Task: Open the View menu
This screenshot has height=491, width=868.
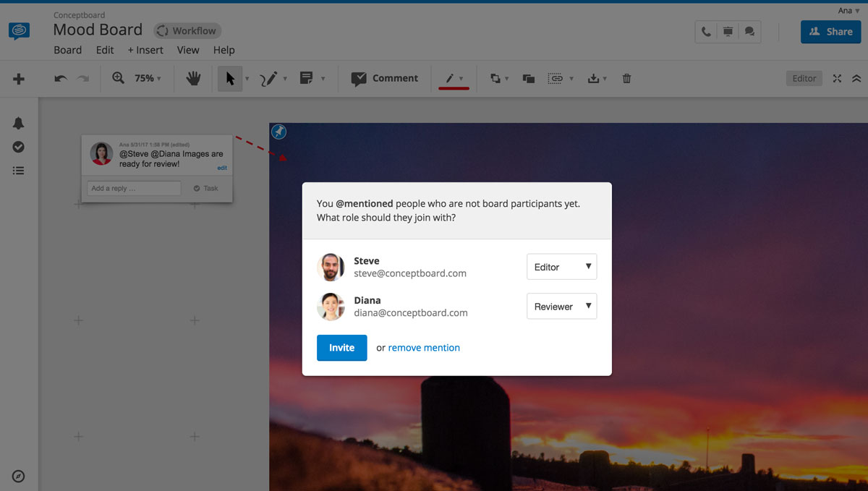Action: coord(188,50)
